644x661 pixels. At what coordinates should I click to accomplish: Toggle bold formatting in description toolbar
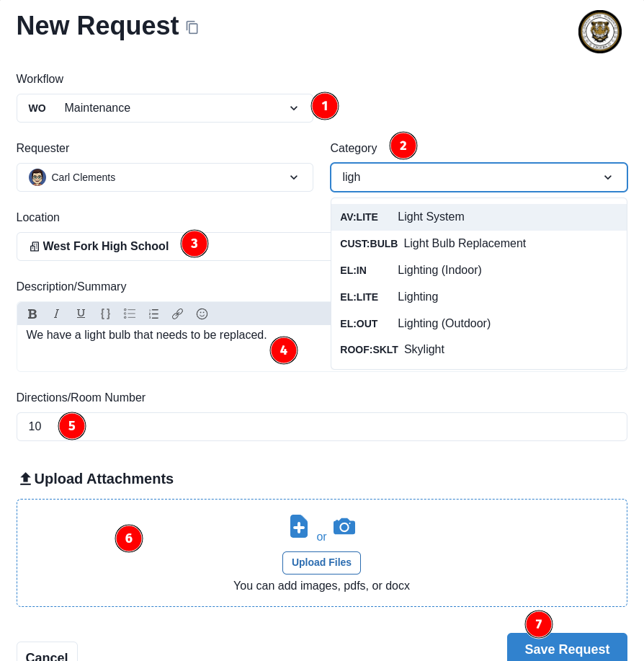32,314
